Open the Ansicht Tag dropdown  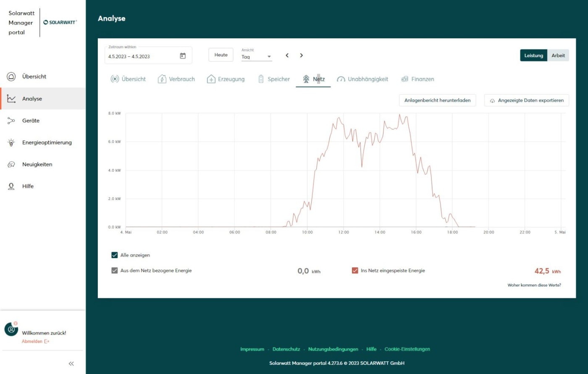tap(257, 57)
